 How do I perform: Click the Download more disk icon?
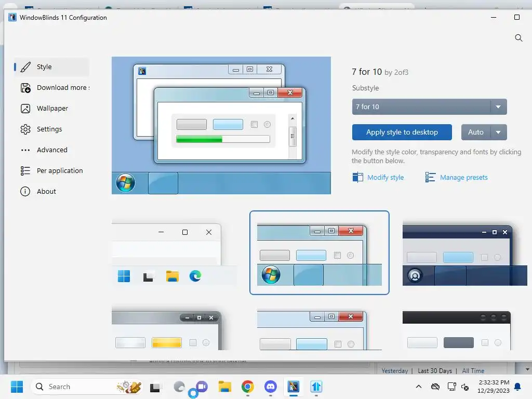pos(25,88)
